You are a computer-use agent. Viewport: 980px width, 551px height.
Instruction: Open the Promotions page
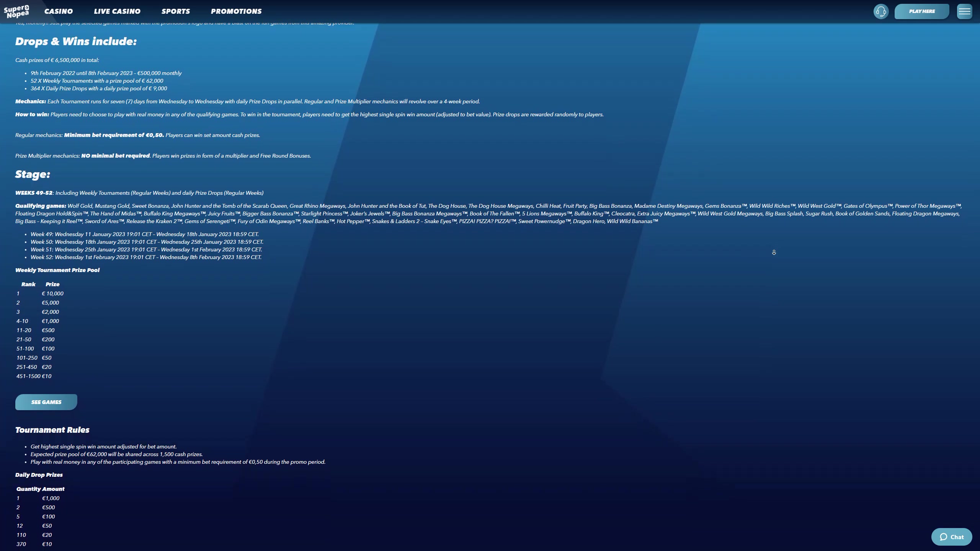pos(236,11)
